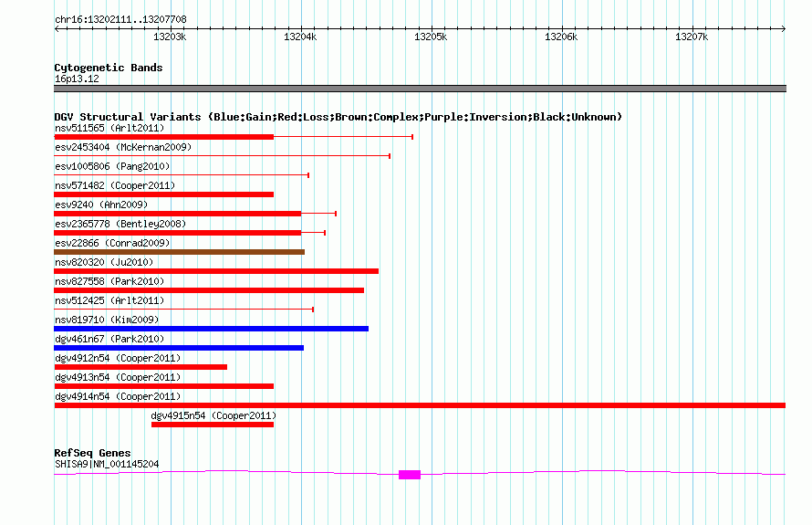Image resolution: width=812 pixels, height=525 pixels.
Task: Click the dgv4915n54 (Cooper2011) label
Action: pos(213,415)
